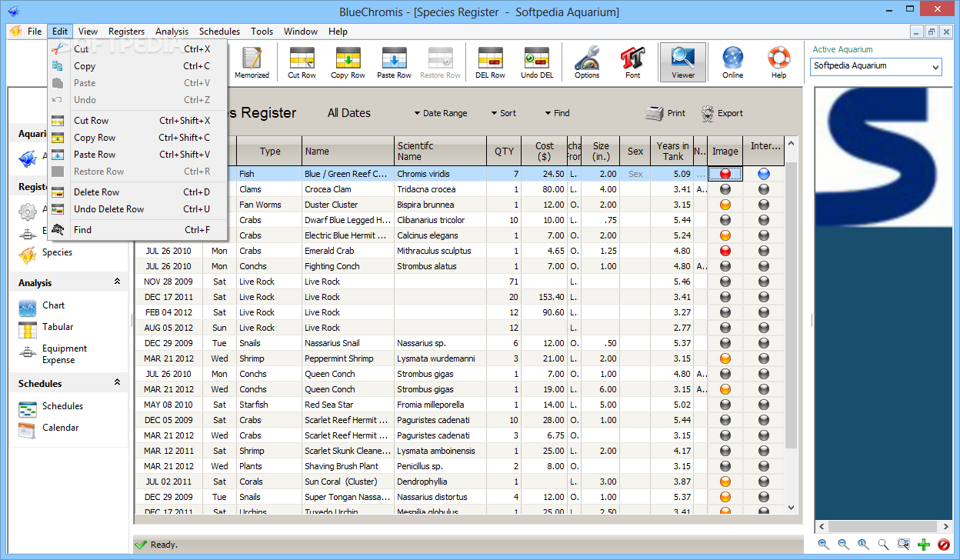Click the QTY column header
Image resolution: width=960 pixels, height=560 pixels.
coord(504,151)
